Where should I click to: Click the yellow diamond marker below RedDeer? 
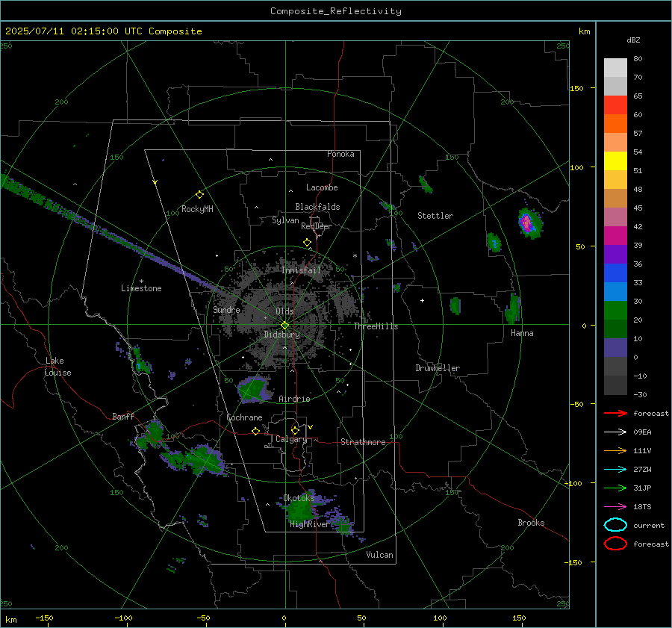(x=307, y=243)
